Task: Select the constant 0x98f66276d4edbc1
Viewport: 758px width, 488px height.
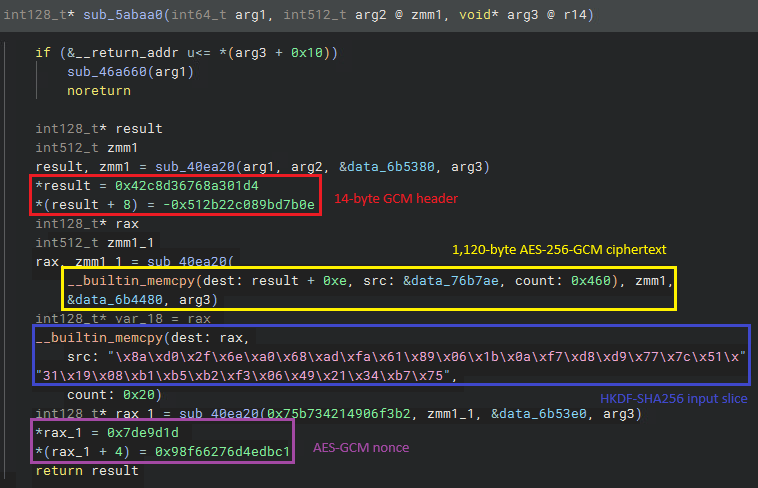Action: (x=222, y=452)
